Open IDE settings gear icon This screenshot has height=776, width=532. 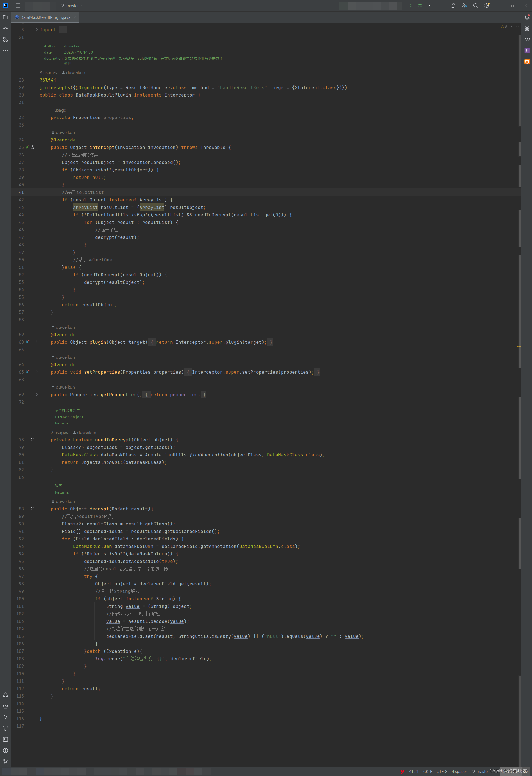[x=487, y=6]
